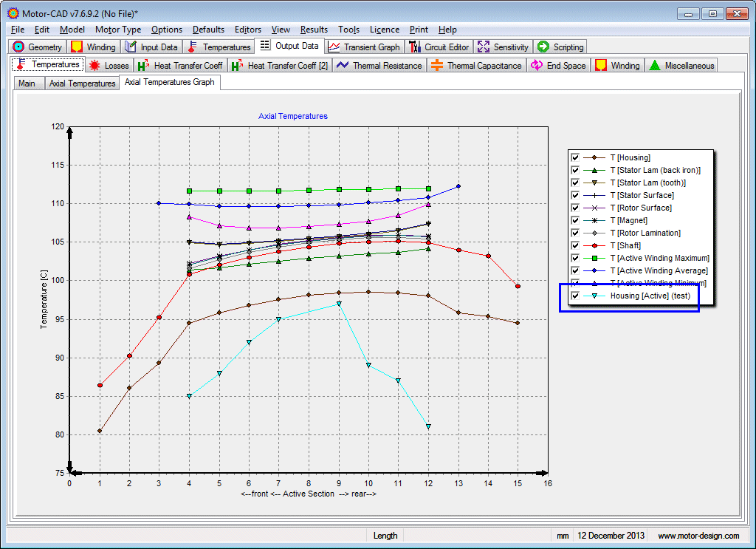Open the Defaults menu

(x=208, y=30)
